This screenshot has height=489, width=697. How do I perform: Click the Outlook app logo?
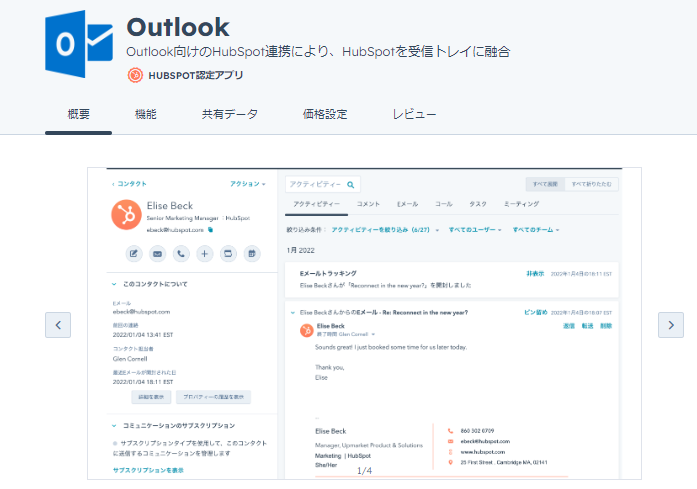pyautogui.click(x=79, y=44)
